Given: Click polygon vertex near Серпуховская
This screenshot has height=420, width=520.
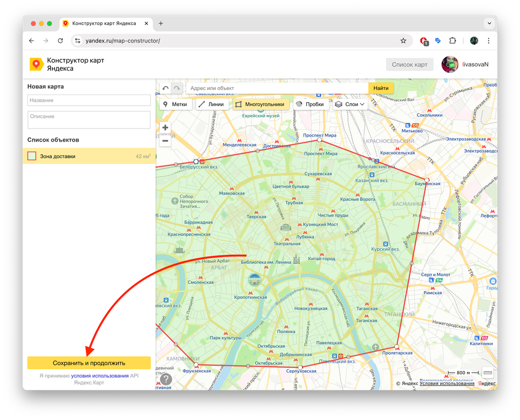Looking at the screenshot, I should pyautogui.click(x=300, y=367).
